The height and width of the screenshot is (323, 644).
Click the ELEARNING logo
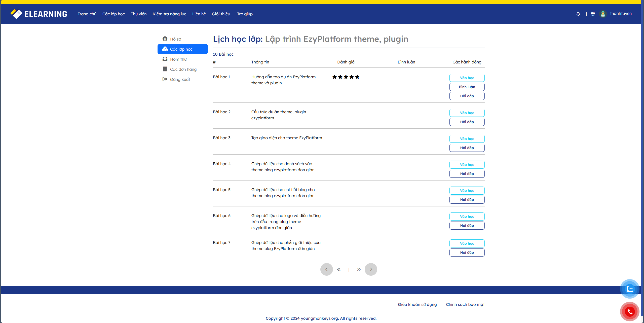coord(39,14)
